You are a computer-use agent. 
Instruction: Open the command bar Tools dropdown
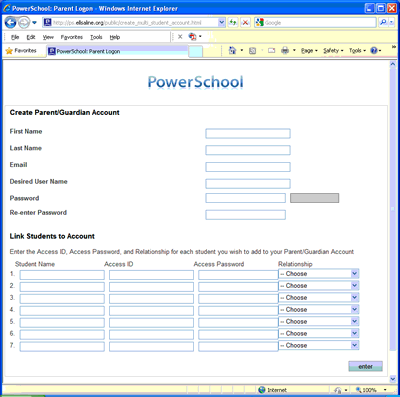(357, 51)
